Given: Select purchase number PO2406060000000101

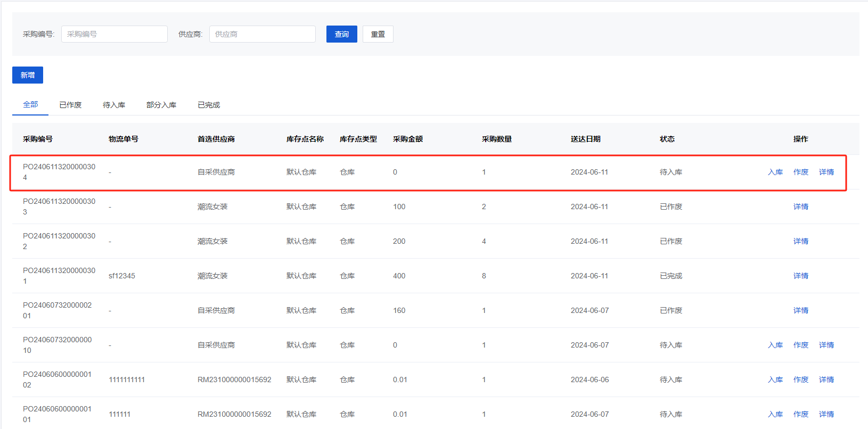Looking at the screenshot, I should 58,414.
